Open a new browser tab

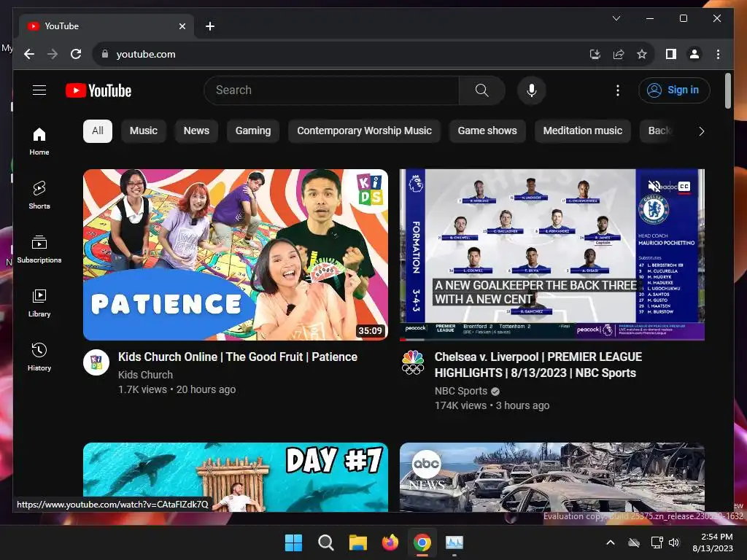(x=209, y=26)
